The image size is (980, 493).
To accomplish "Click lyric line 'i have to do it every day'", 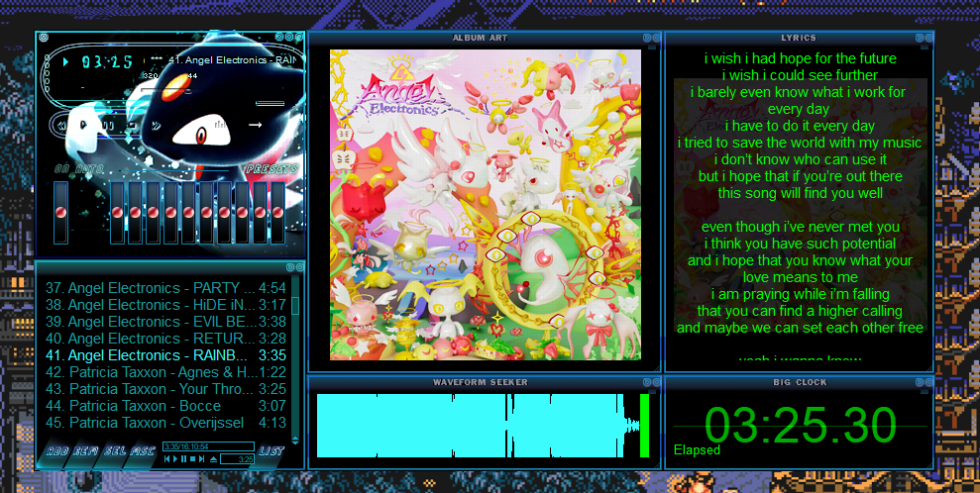I will [801, 126].
